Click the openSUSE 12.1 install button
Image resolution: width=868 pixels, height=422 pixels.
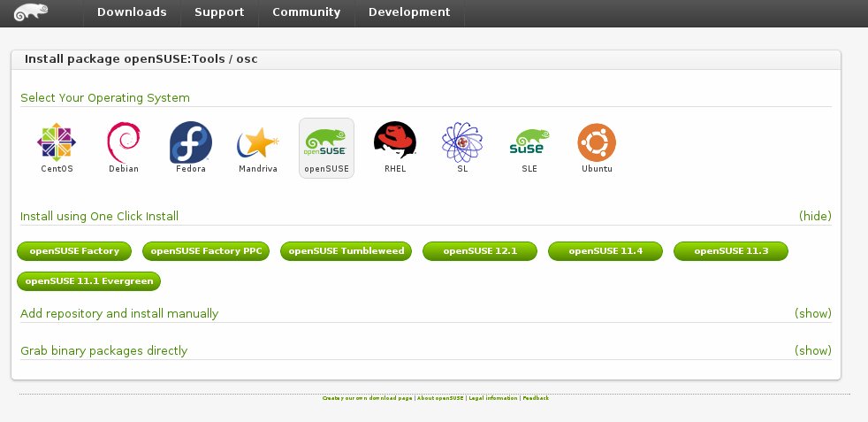coord(480,251)
